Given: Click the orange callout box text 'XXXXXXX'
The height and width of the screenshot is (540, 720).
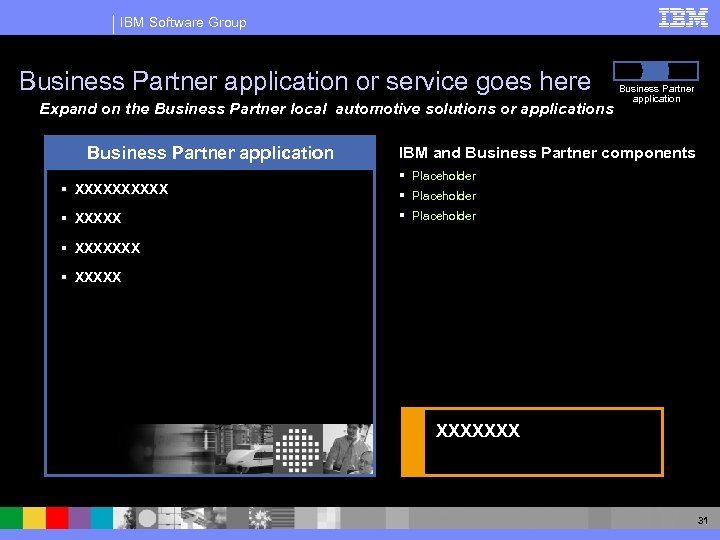Looking at the screenshot, I should [x=478, y=431].
